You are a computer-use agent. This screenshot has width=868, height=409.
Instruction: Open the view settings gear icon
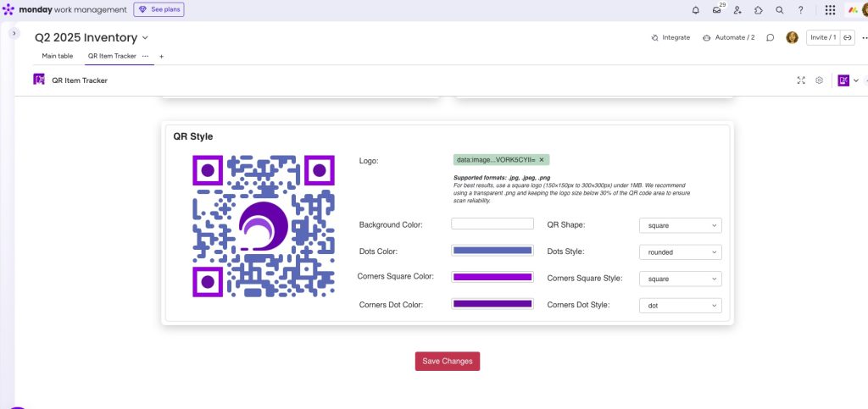(820, 80)
